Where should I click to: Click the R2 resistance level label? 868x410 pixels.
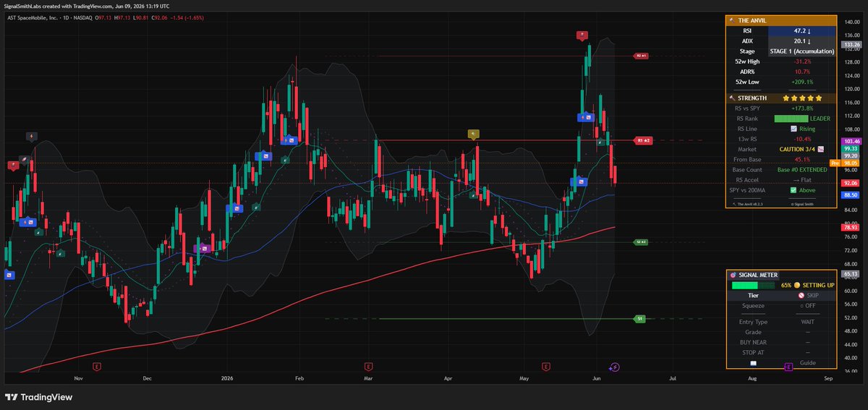click(641, 56)
